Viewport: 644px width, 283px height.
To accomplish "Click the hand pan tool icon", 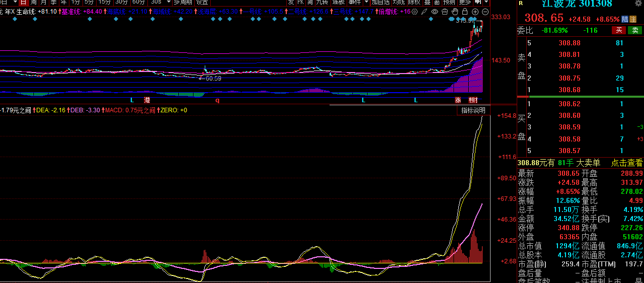I will click(455, 11).
